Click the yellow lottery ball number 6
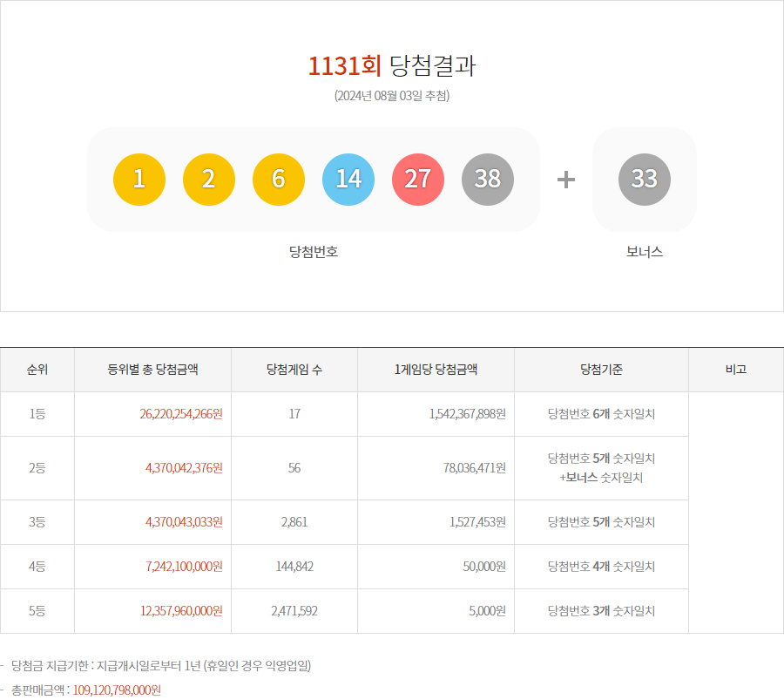 279,179
